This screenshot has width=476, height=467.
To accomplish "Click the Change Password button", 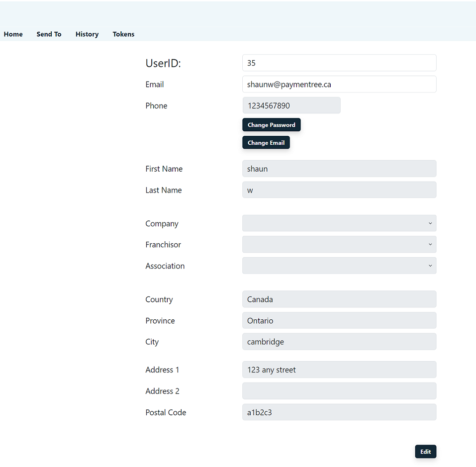I will point(271,125).
